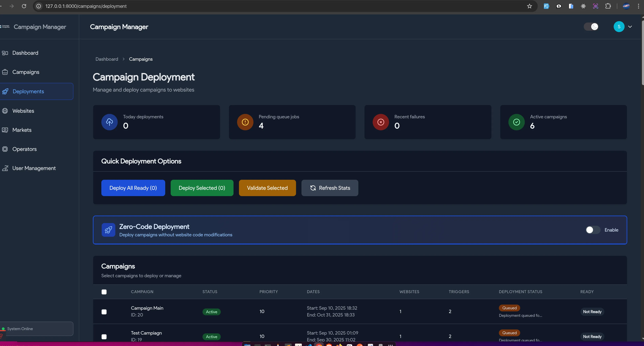Go to Dashboard in sidebar menu
The image size is (644, 346).
[x=25, y=53]
